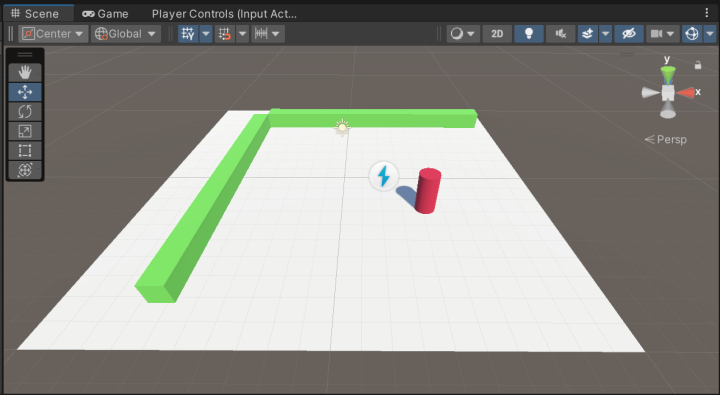
Task: Select the green wall along the back
Action: [373, 118]
